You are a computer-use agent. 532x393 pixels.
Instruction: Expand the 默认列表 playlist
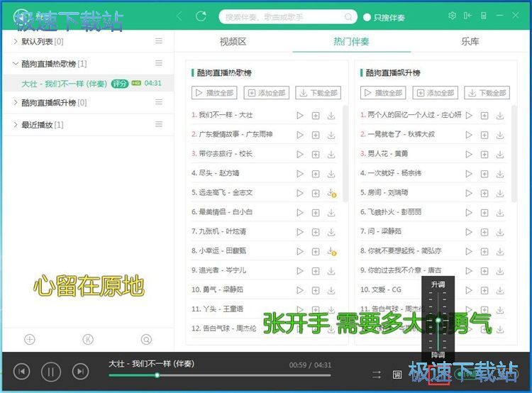(x=16, y=42)
